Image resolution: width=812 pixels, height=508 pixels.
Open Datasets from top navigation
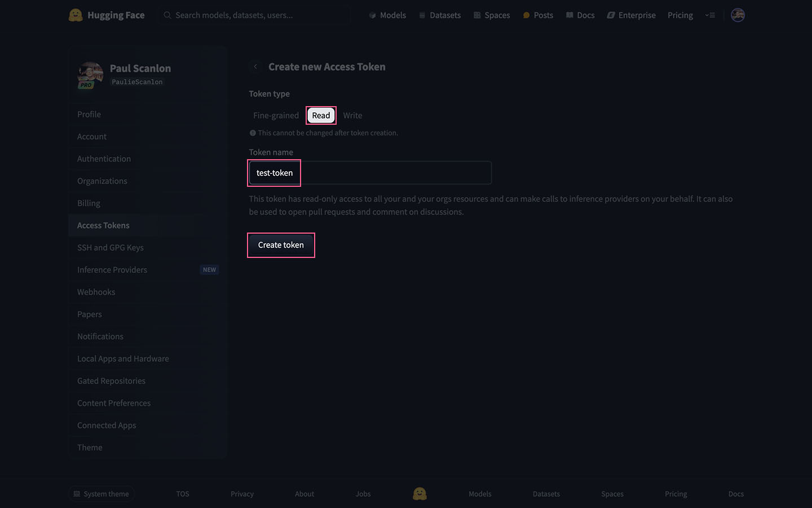pyautogui.click(x=440, y=15)
